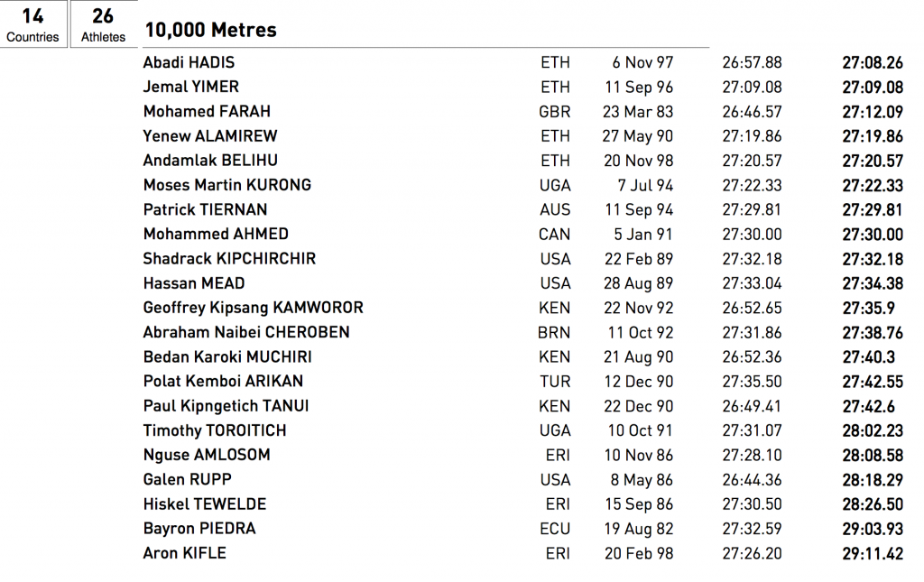Click Aron KIFLE's time 29:11.42
The width and height of the screenshot is (924, 582).
873,553
